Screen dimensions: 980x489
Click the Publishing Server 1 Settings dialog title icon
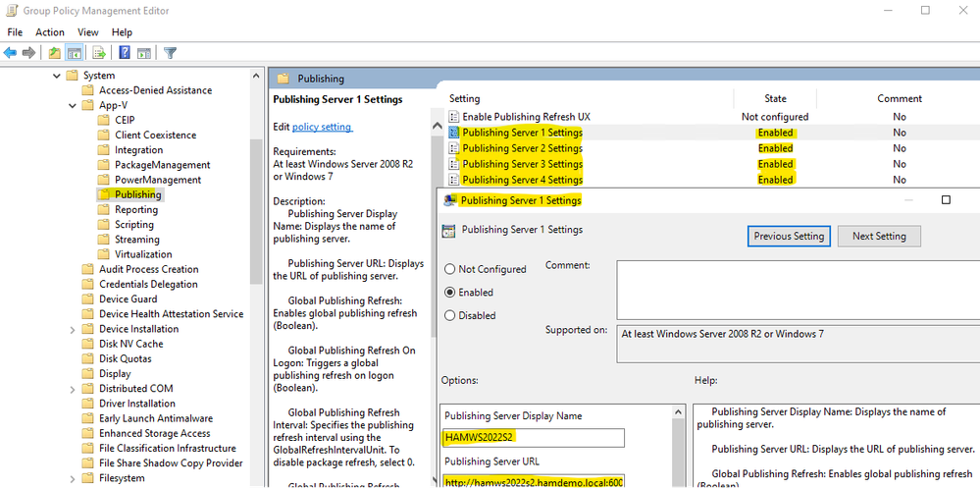[x=449, y=200]
